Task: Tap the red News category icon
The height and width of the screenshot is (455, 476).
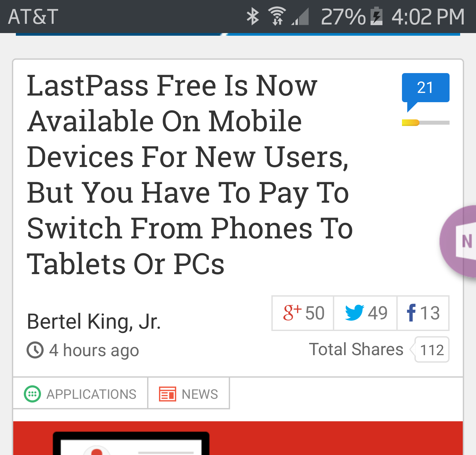Action: tap(167, 394)
